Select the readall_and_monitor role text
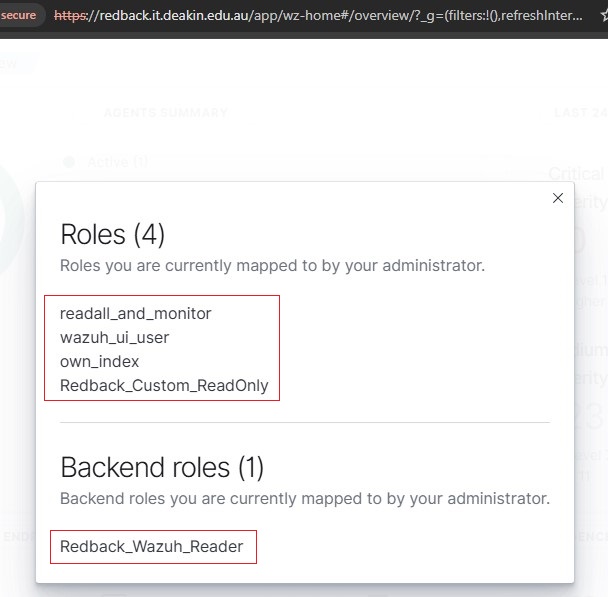Image resolution: width=608 pixels, height=597 pixels. point(135,314)
